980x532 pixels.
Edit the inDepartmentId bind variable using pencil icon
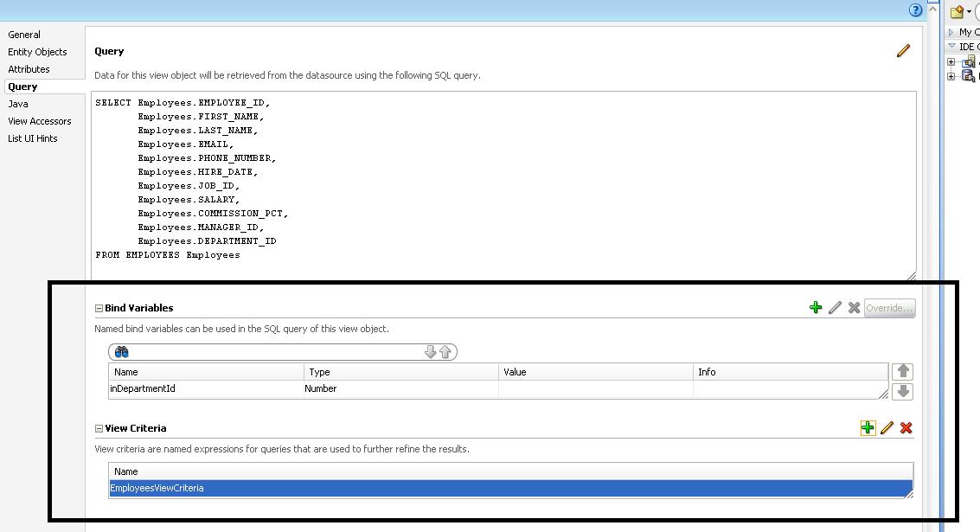point(834,307)
